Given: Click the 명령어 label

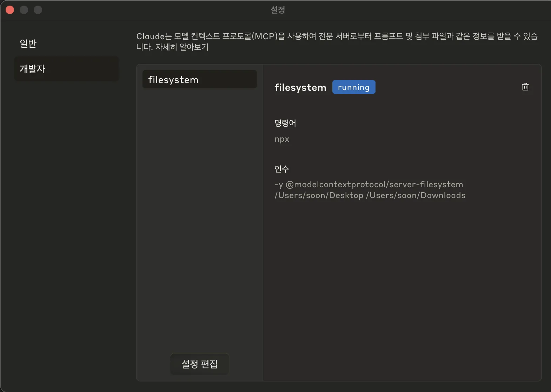Looking at the screenshot, I should tap(285, 123).
